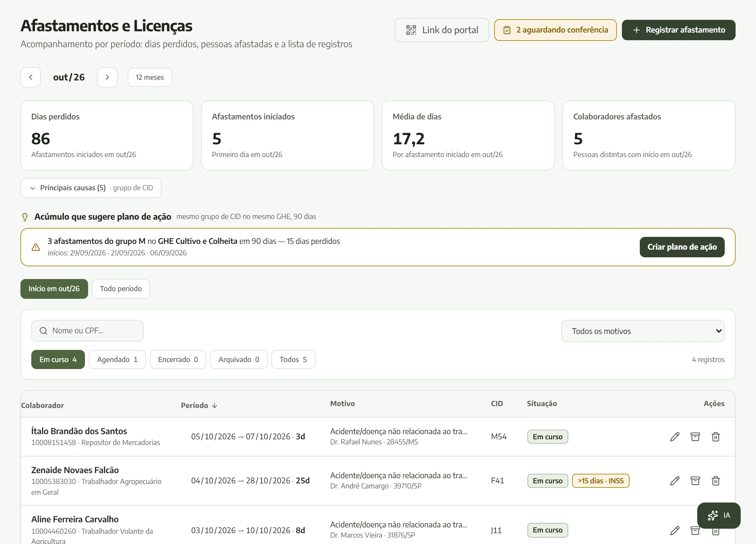Click Em curso badge for Zenaide Novaes
756x544 pixels.
pyautogui.click(x=547, y=481)
